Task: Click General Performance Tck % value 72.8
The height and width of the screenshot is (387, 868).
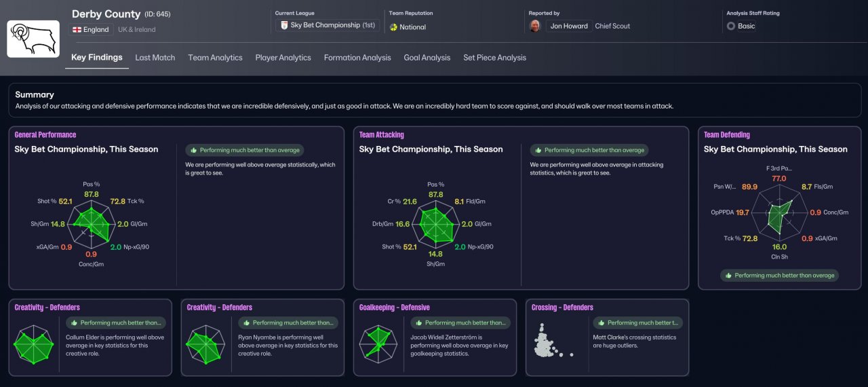Action: [118, 202]
